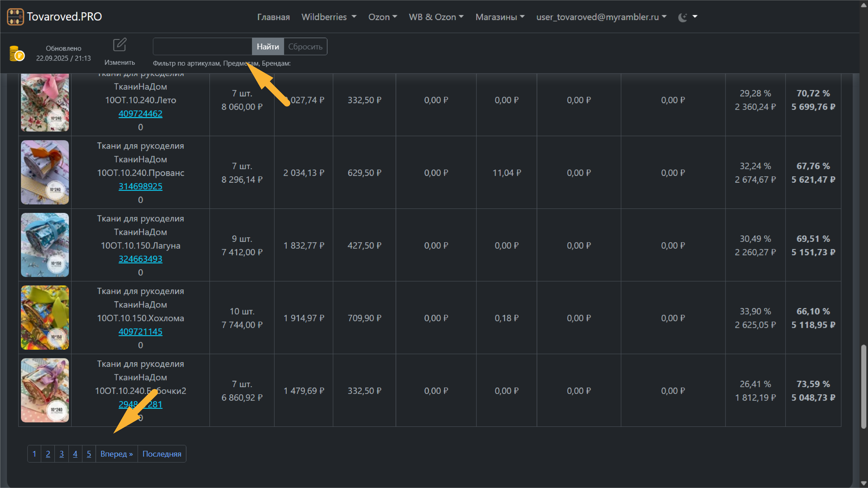The image size is (868, 488).
Task: Click the gold coins ruble icon
Action: click(x=17, y=53)
